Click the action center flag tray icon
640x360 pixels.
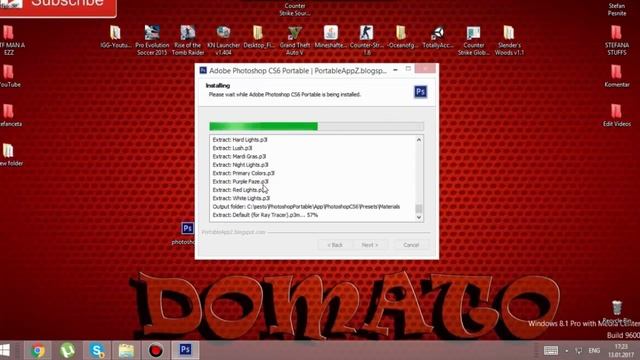(579, 351)
